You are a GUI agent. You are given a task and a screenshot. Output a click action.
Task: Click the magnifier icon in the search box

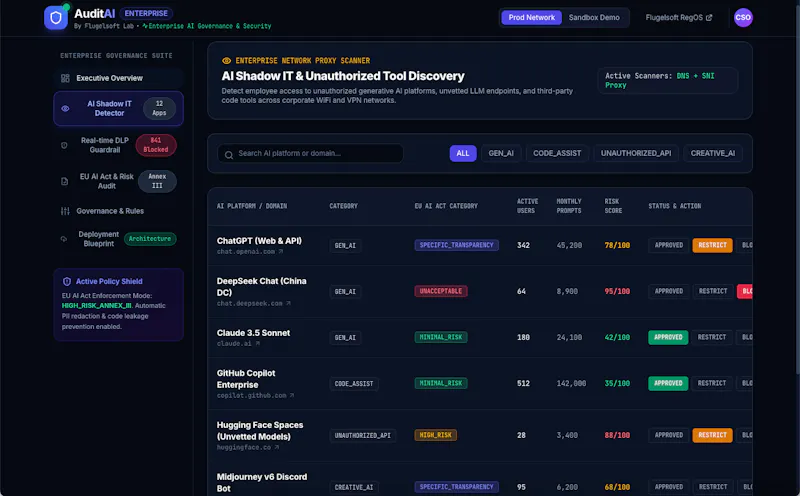[229, 154]
